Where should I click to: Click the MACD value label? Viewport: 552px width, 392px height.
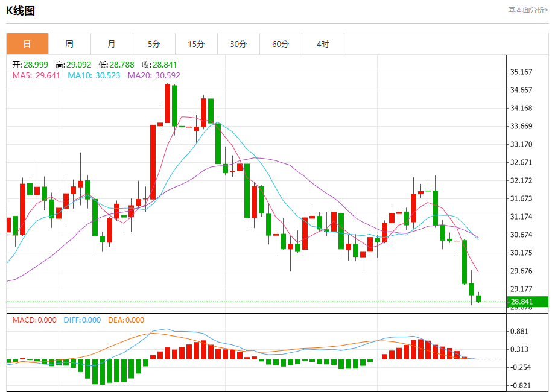tap(34, 320)
